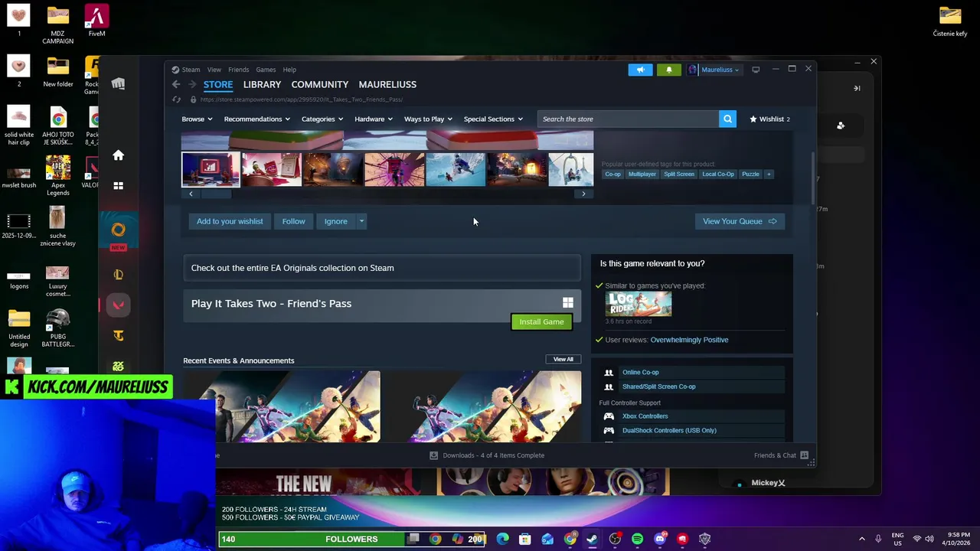Screen dimensions: 980x551
Task: Click the Online Co-op people icon
Action: click(x=609, y=373)
